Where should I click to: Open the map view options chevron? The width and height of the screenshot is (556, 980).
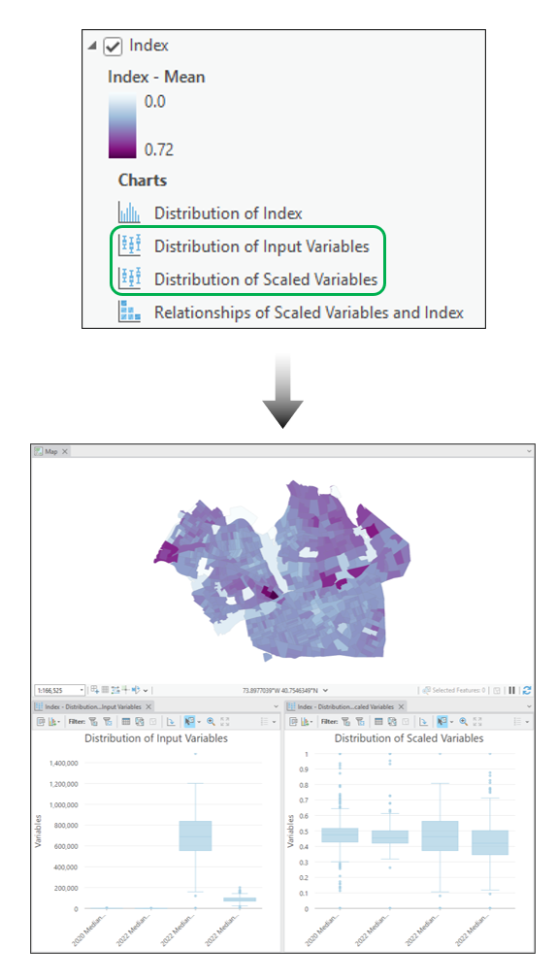529,450
